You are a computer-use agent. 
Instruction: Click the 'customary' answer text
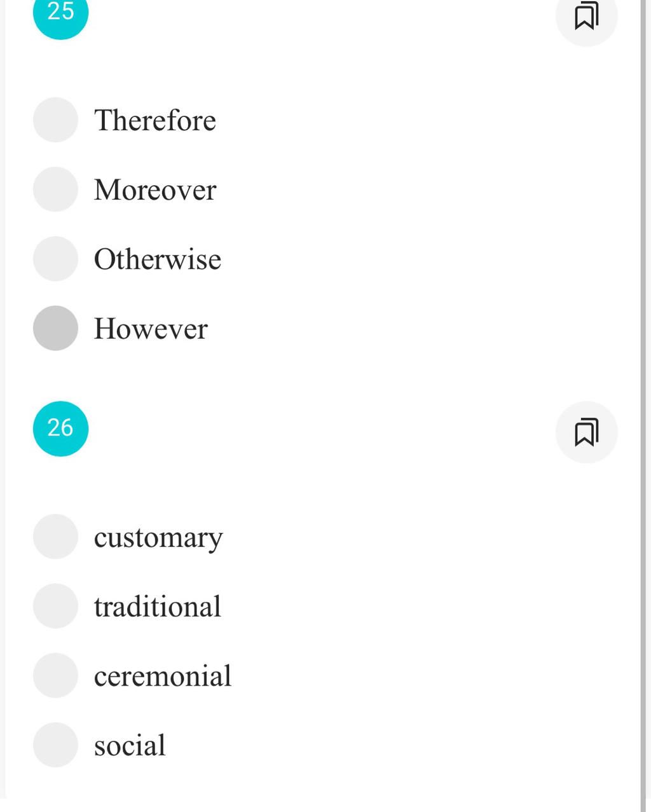pyautogui.click(x=158, y=539)
